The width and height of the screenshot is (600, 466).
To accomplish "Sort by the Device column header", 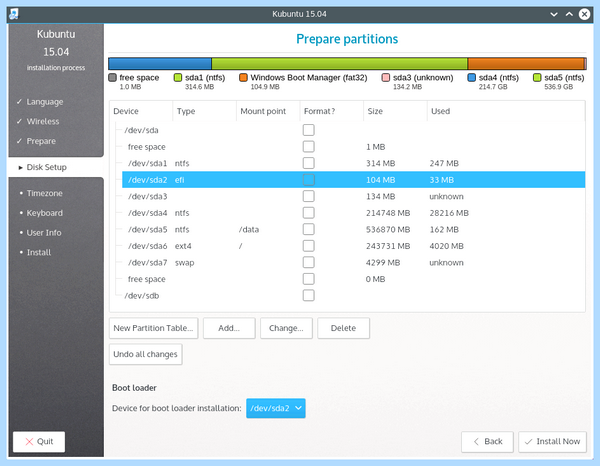I will 141,111.
